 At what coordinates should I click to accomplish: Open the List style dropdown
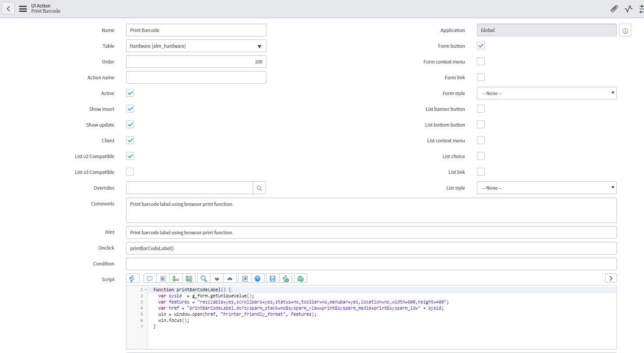pyautogui.click(x=612, y=187)
